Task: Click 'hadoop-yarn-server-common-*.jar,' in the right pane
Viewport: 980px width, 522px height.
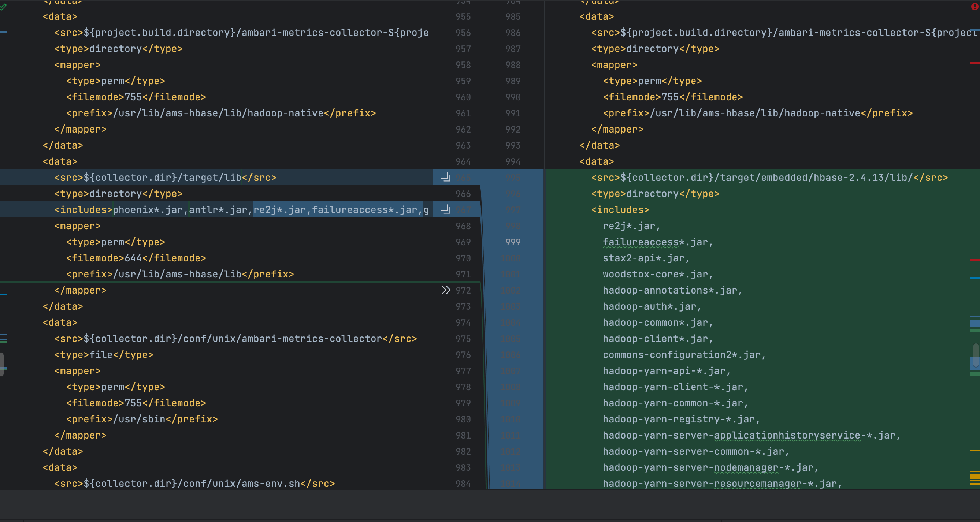Action: pos(696,451)
